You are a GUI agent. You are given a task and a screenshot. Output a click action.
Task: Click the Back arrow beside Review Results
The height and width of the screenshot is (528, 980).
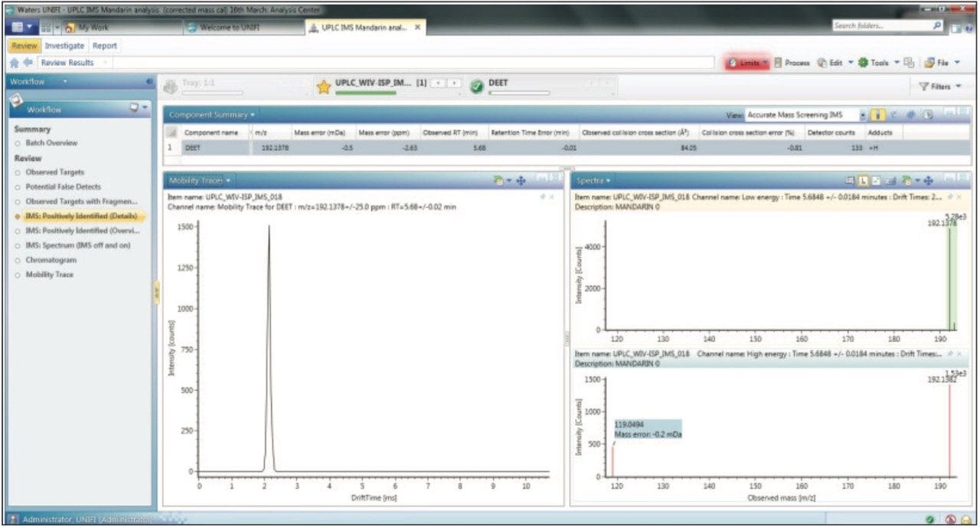(28, 63)
